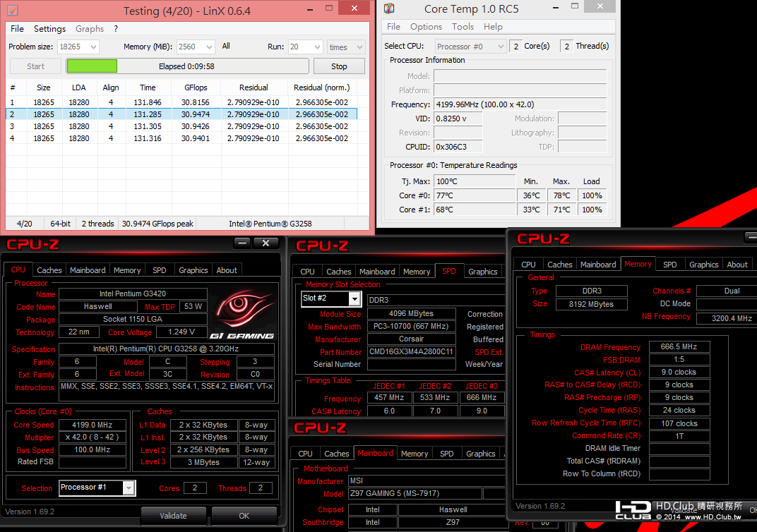
Task: Click the Core Speed value 4199.0 MHz
Action: tap(93, 425)
